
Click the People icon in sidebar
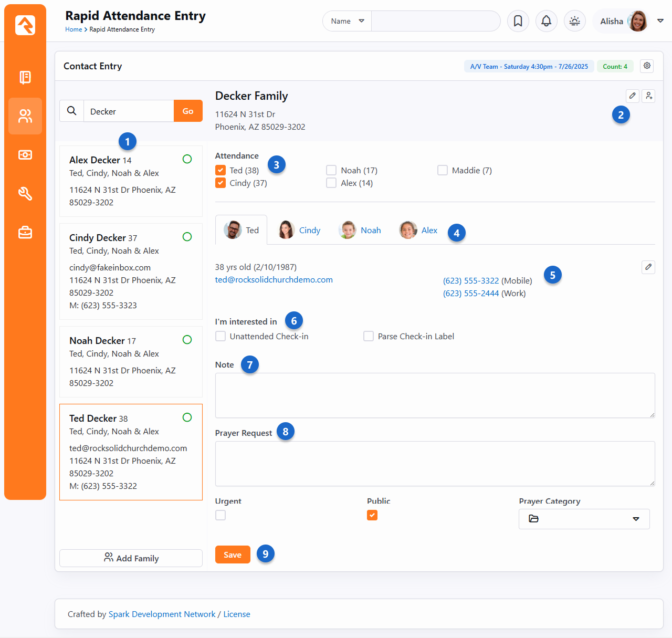point(25,116)
